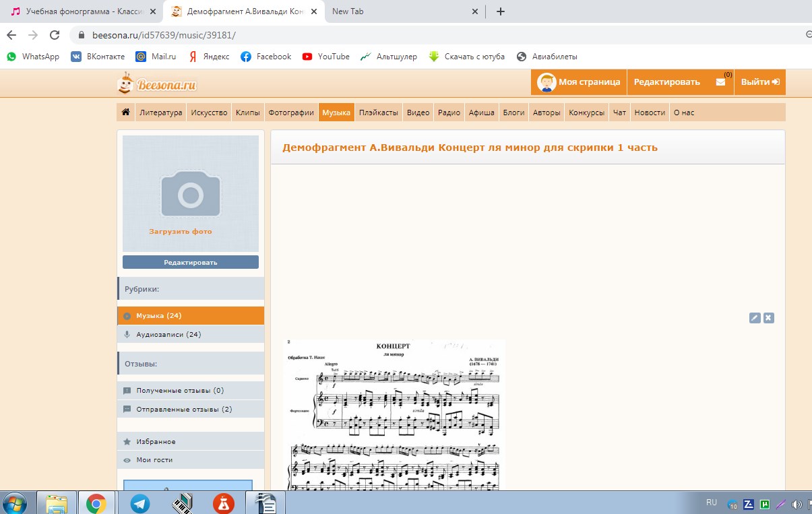Click the camera upload photo placeholder
This screenshot has width=812, height=514.
tap(191, 194)
